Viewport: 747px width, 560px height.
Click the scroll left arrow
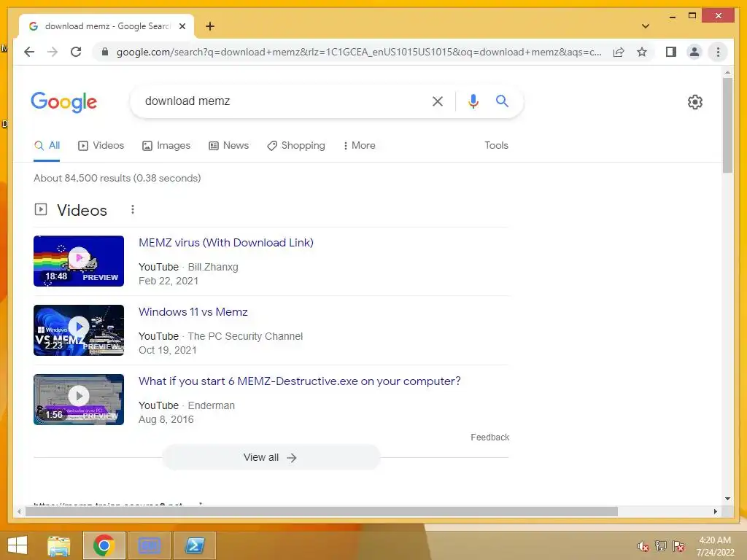coord(18,511)
